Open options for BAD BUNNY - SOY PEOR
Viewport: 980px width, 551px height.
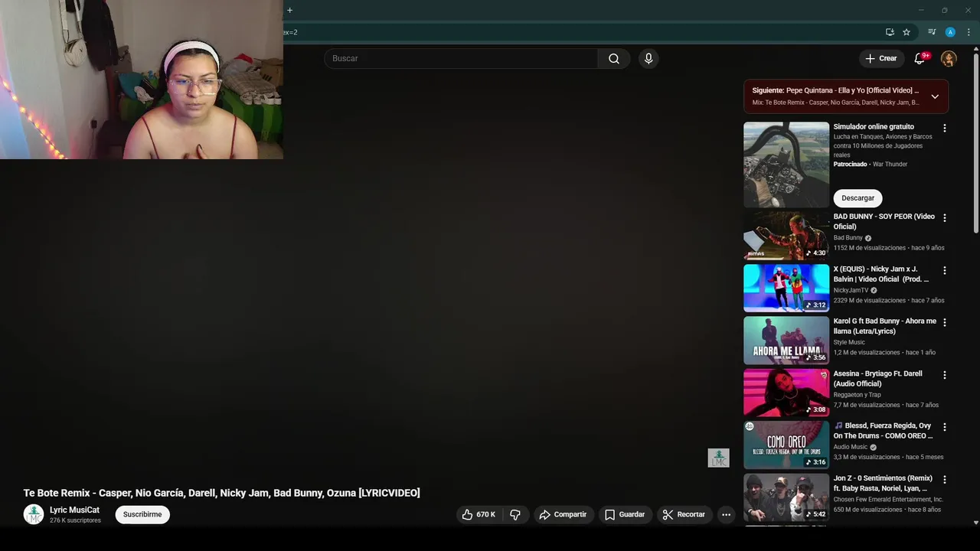[944, 218]
